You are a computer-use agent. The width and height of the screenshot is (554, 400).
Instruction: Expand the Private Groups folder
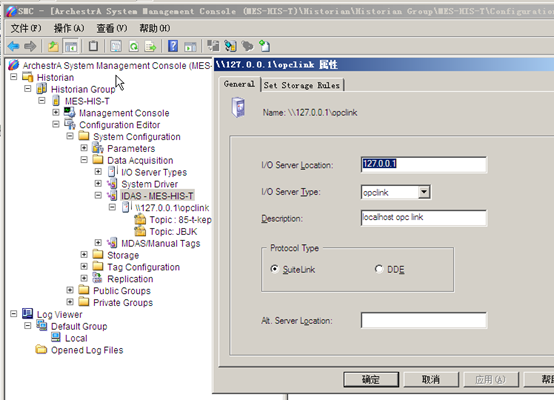pos(70,302)
